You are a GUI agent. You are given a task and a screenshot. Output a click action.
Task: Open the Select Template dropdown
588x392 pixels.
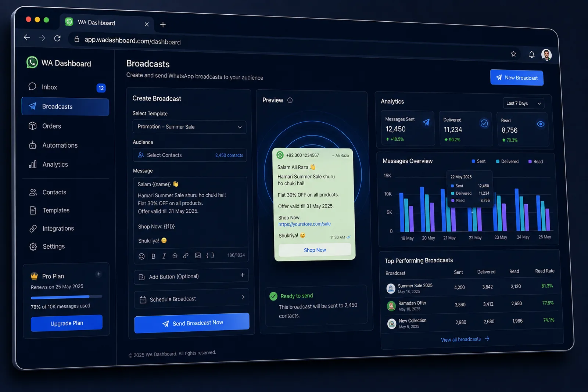(189, 127)
